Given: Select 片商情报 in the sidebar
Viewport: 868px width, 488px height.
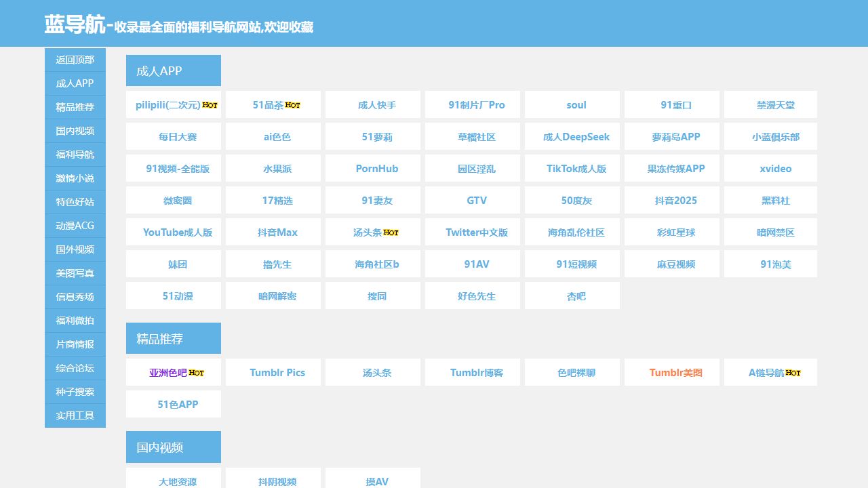Looking at the screenshot, I should pyautogui.click(x=75, y=344).
